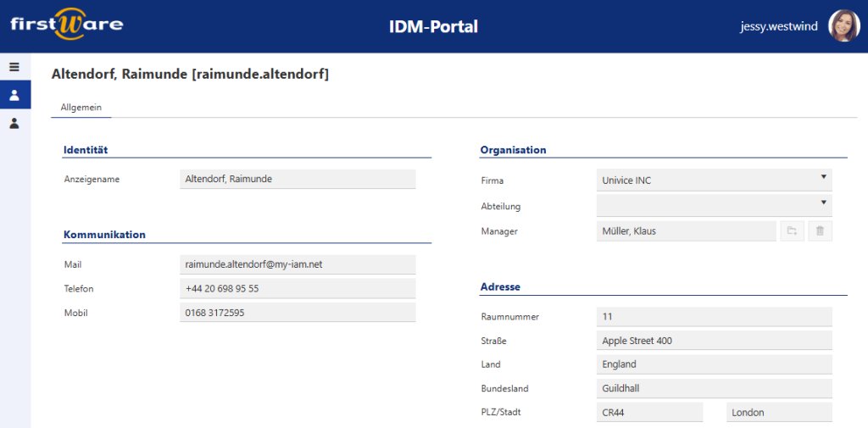Click the Firma label

click(492, 181)
